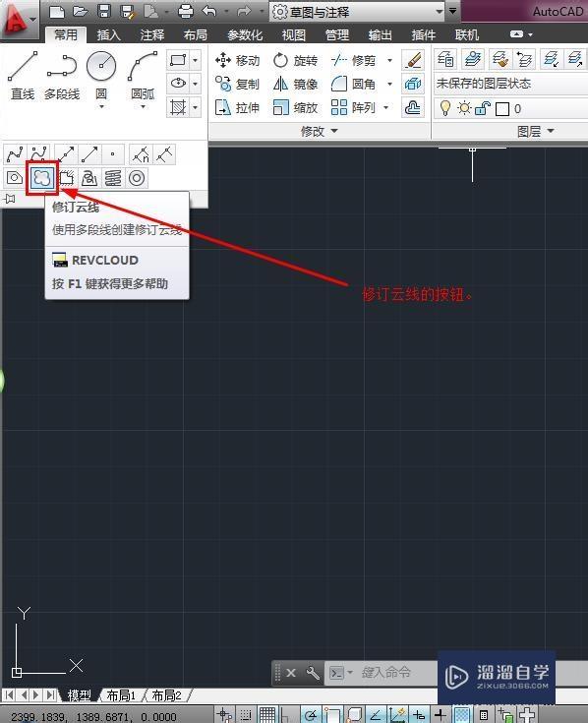
Task: Click the Measure tool icon
Action: click(x=164, y=154)
